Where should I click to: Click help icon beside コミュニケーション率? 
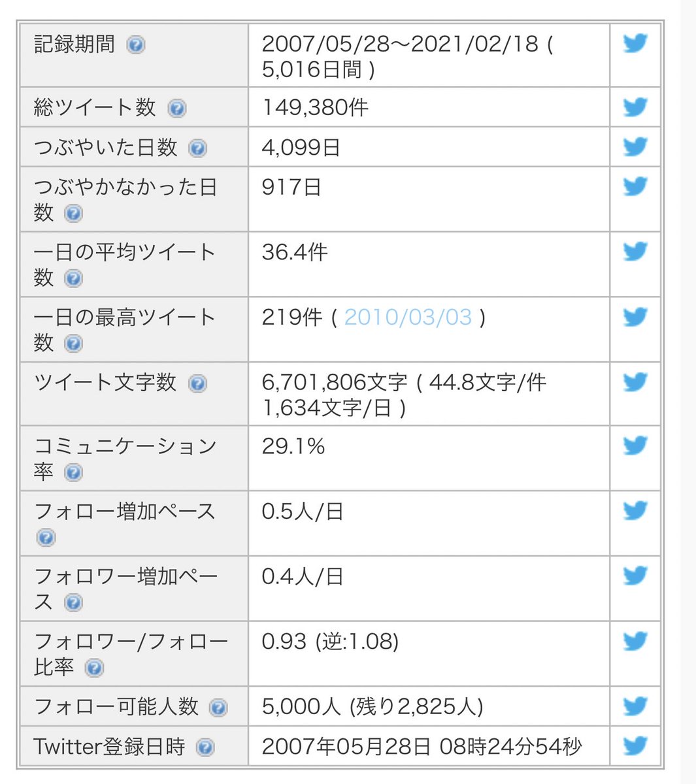[x=73, y=472]
